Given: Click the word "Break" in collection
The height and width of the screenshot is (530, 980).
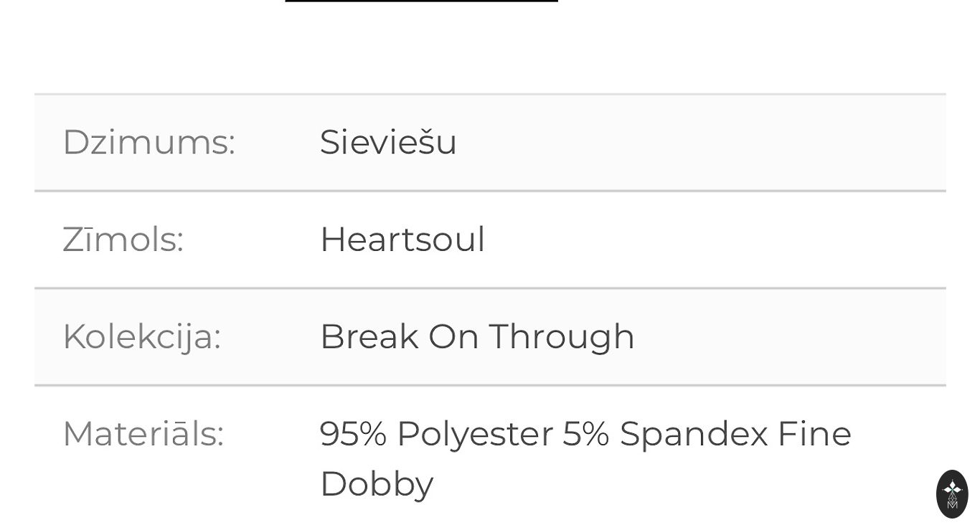Looking at the screenshot, I should point(369,336).
